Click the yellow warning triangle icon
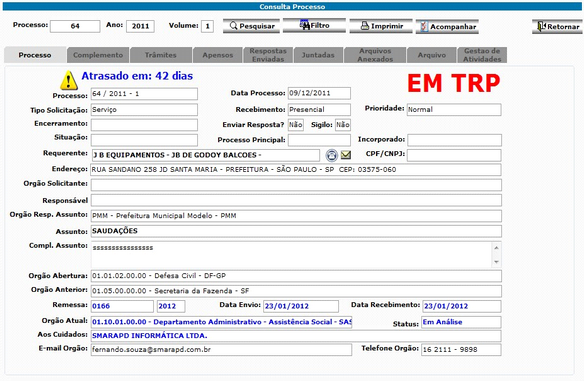 coord(69,80)
